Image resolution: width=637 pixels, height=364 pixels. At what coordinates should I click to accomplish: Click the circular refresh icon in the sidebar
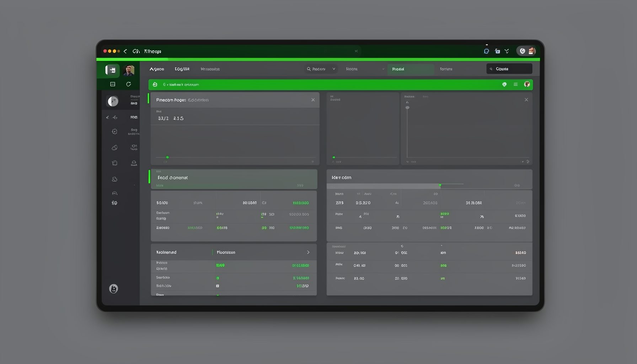[129, 84]
